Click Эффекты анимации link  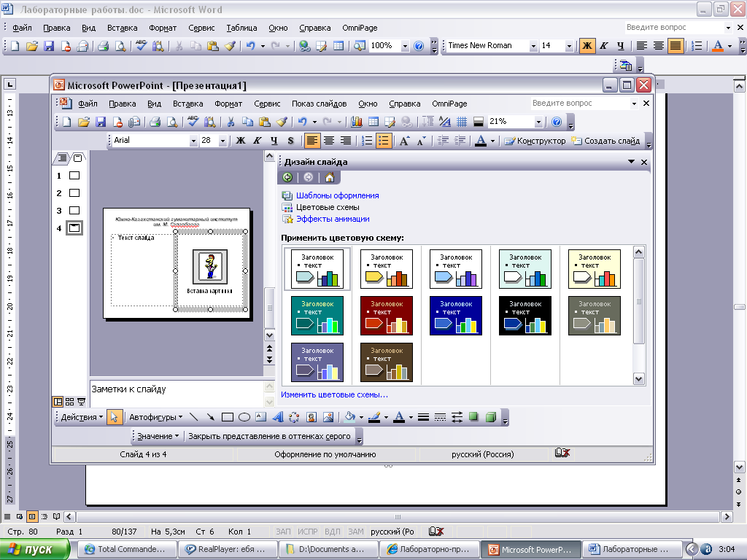point(333,219)
